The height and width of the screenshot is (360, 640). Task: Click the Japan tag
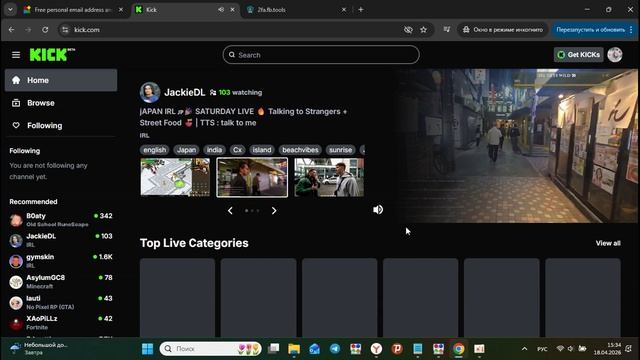[x=186, y=150]
